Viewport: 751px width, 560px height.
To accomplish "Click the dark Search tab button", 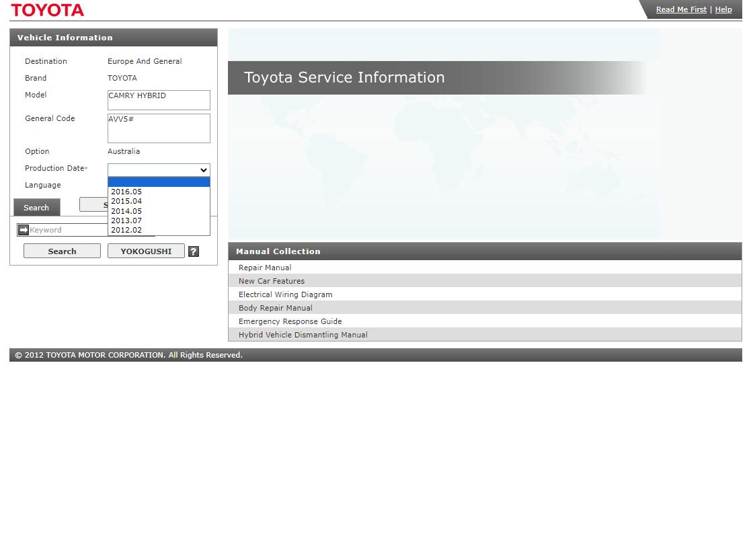I will point(36,208).
